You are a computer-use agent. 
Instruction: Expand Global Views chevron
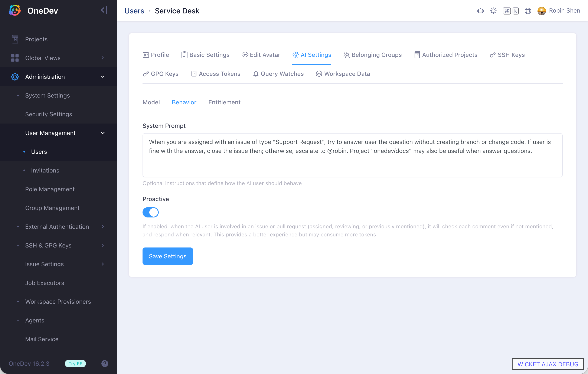pos(103,58)
